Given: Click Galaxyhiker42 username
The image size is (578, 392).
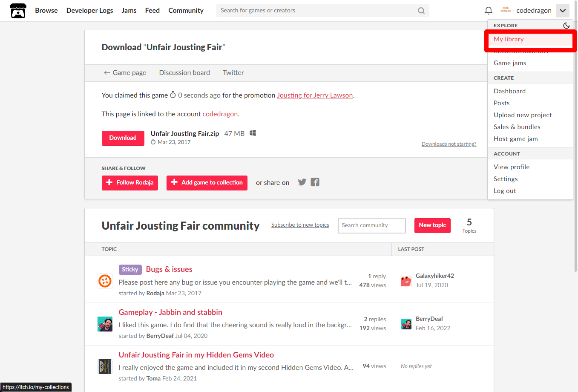Looking at the screenshot, I should coord(435,276).
